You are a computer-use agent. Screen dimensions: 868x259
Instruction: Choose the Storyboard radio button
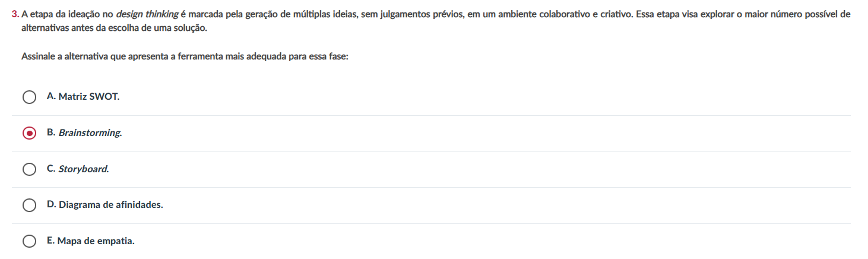(x=29, y=169)
